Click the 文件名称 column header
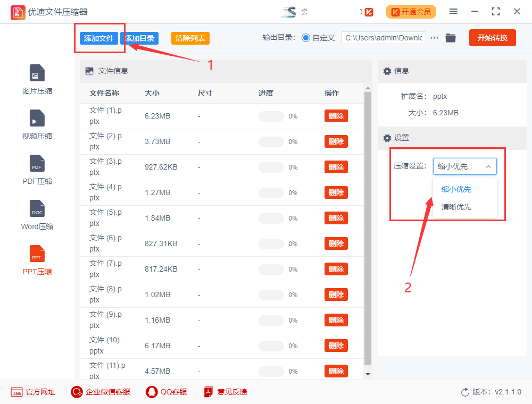Viewport: 532px width, 404px height. [x=104, y=93]
